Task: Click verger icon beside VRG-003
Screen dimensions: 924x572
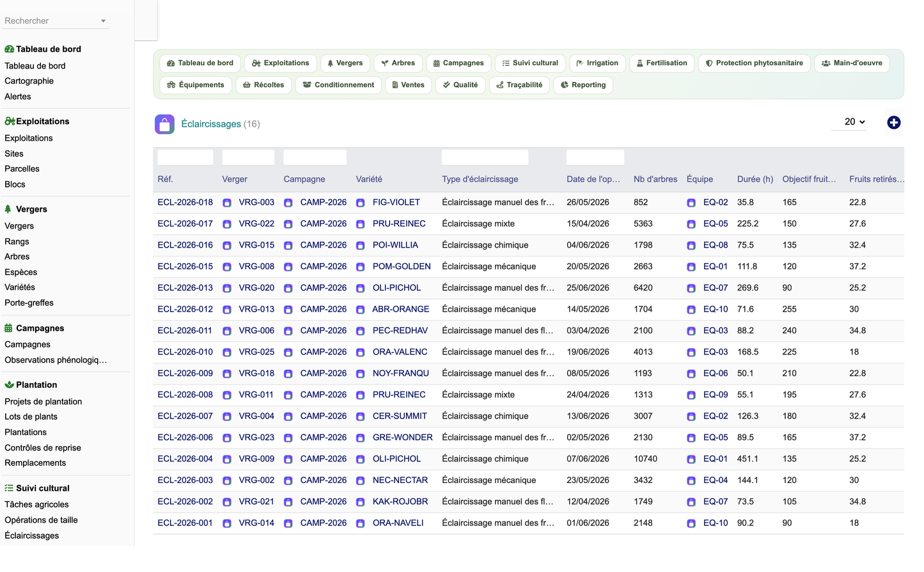Action: click(x=227, y=203)
